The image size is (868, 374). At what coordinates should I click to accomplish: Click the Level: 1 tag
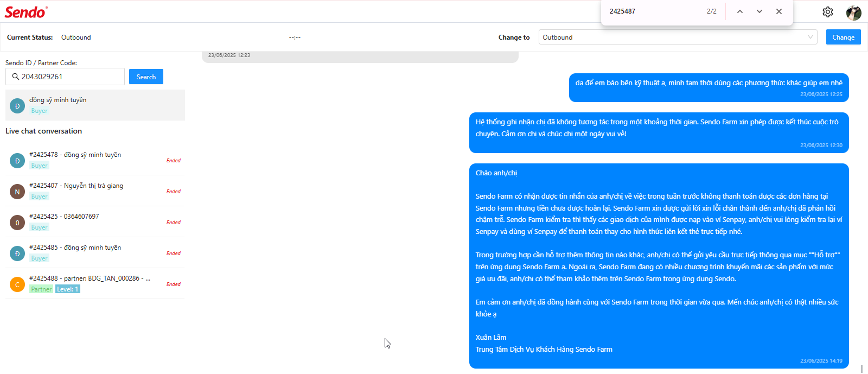(68, 289)
